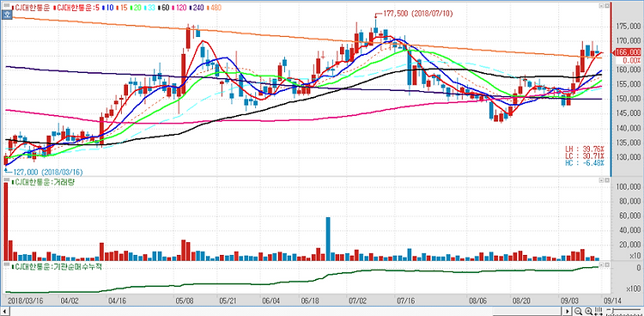Select the 5-day moving average legend
The height and width of the screenshot is (316, 644).
[76, 8]
